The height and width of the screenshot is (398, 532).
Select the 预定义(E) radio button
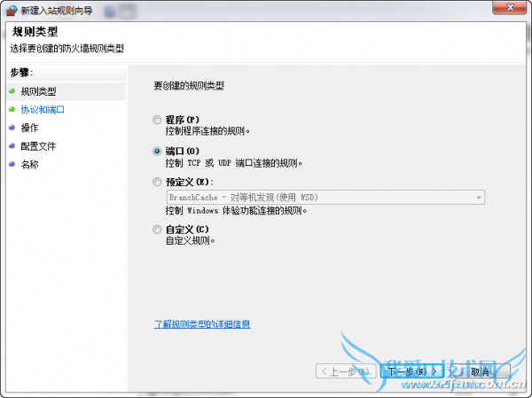(x=157, y=183)
